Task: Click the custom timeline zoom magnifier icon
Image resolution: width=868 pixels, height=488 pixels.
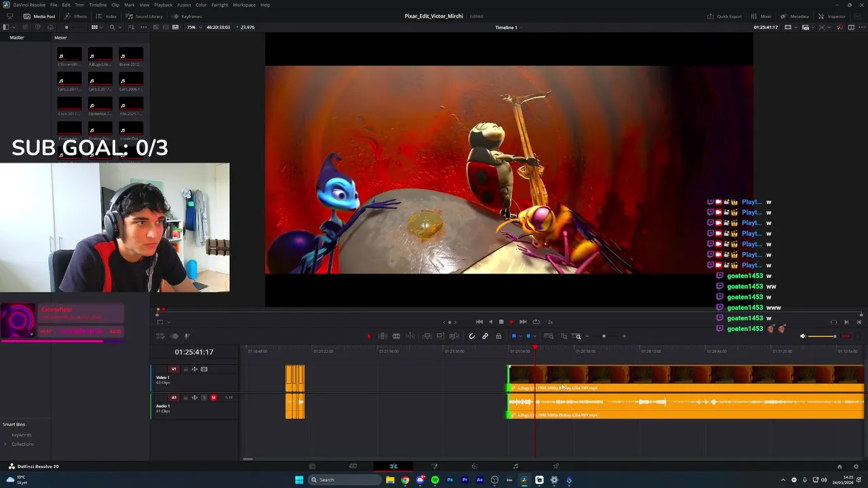Action: point(578,336)
